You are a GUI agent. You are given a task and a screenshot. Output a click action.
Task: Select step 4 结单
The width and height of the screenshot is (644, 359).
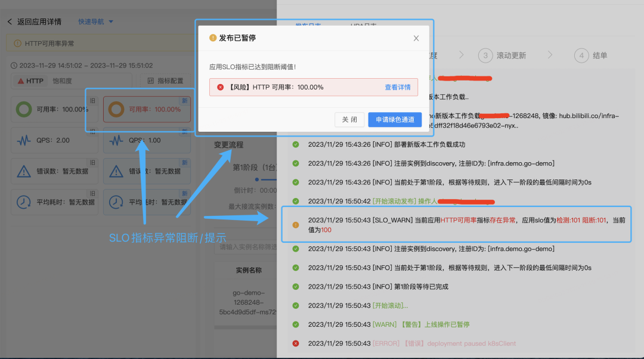pos(590,55)
